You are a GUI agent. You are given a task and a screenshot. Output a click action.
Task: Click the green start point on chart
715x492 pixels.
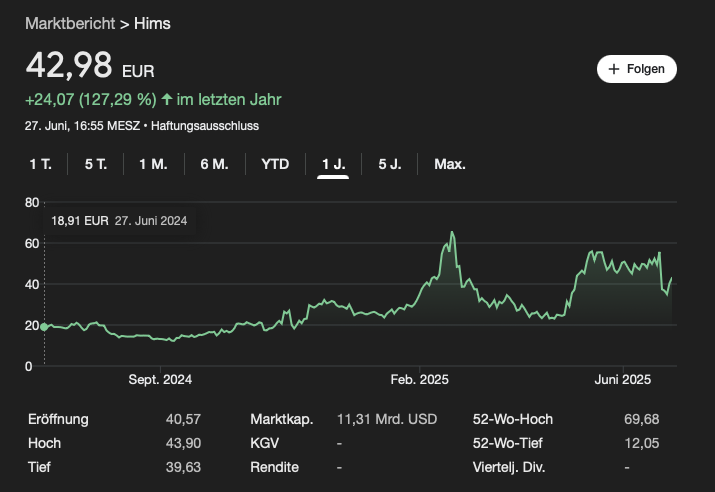pyautogui.click(x=44, y=326)
